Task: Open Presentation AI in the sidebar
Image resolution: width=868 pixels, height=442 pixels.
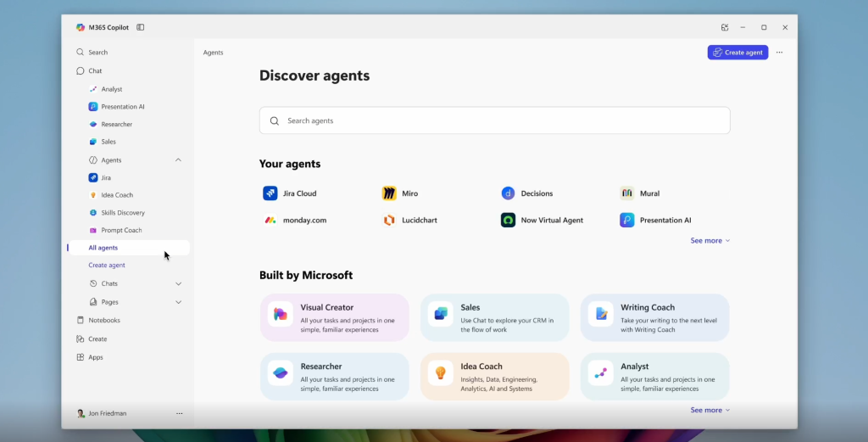Action: (x=117, y=107)
